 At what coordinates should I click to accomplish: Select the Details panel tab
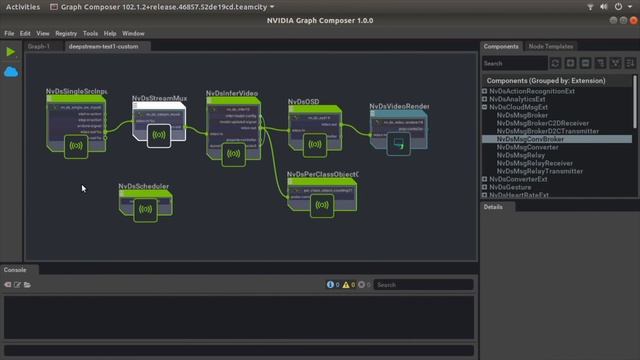(497, 207)
